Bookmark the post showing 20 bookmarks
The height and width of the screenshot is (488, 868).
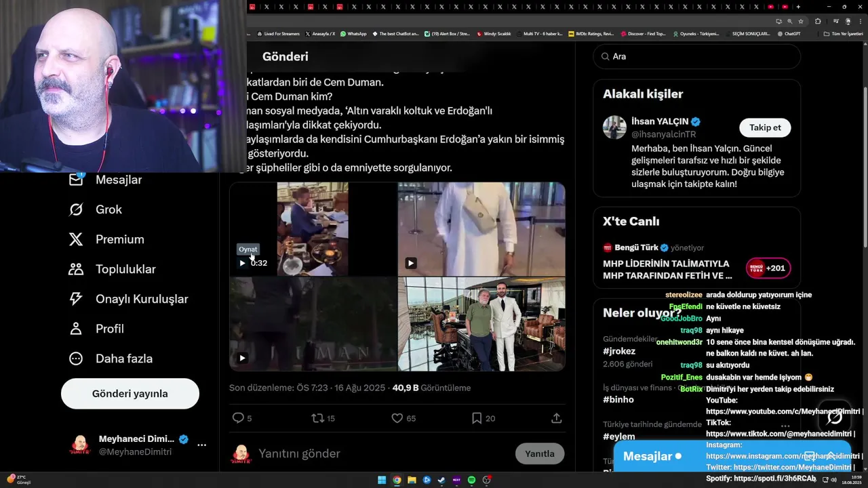(x=477, y=418)
